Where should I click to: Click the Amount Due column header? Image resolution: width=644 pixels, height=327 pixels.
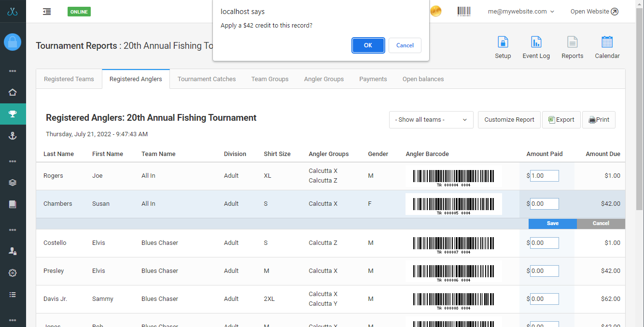603,154
